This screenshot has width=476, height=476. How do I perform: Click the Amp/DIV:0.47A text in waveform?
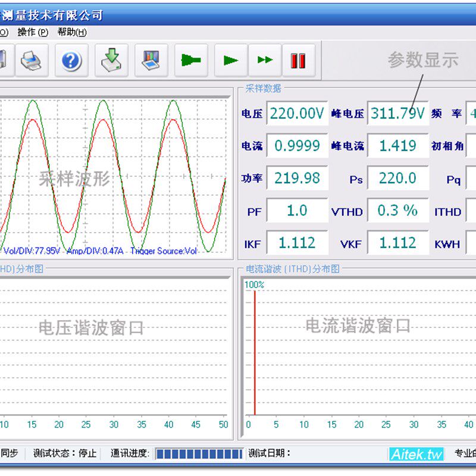(95, 250)
